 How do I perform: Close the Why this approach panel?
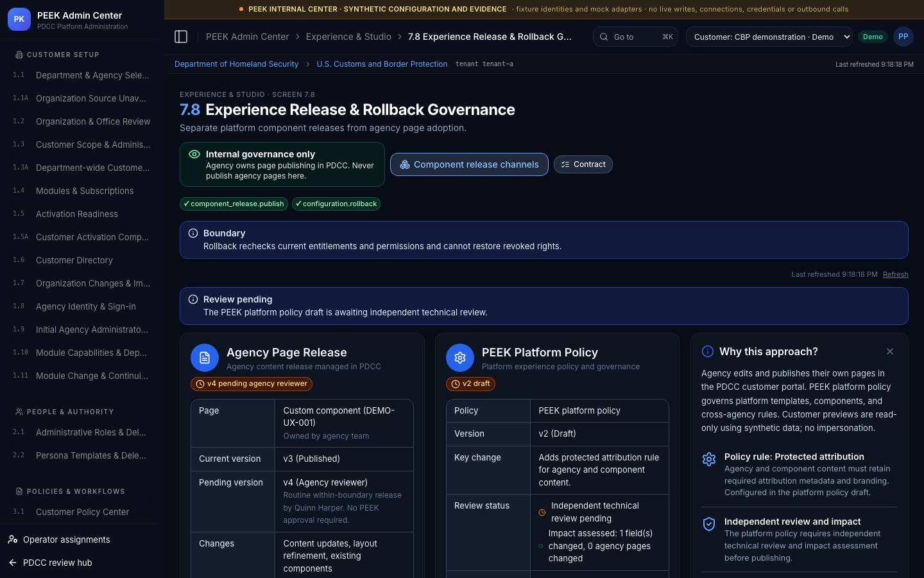pyautogui.click(x=889, y=351)
